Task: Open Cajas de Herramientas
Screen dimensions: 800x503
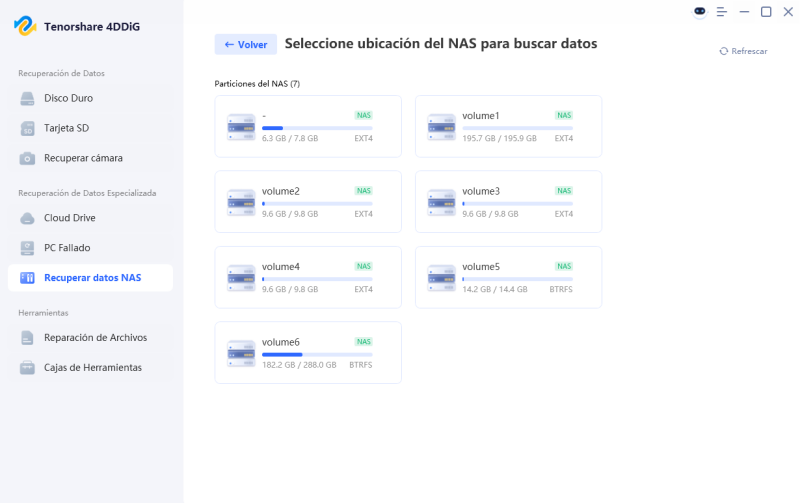Action: tap(90, 368)
